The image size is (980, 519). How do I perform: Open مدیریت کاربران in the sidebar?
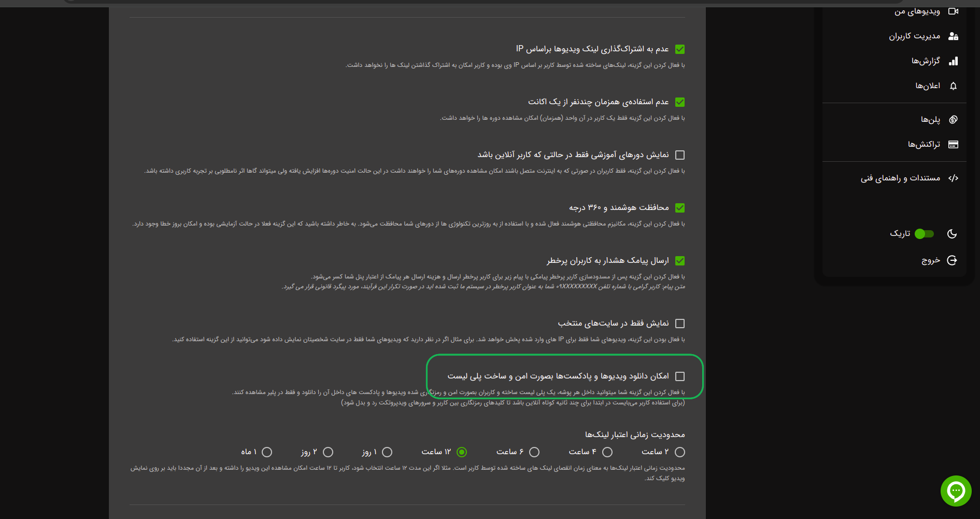click(914, 36)
